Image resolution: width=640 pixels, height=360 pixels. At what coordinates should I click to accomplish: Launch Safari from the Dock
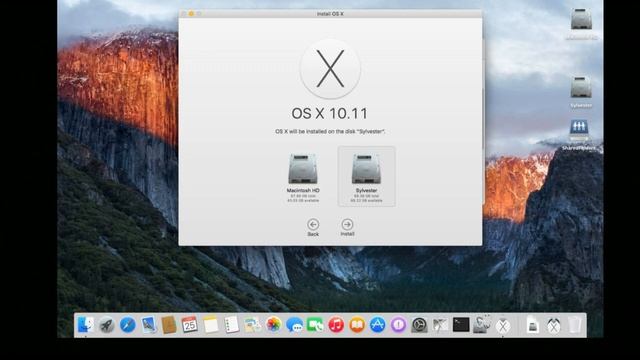pyautogui.click(x=127, y=325)
